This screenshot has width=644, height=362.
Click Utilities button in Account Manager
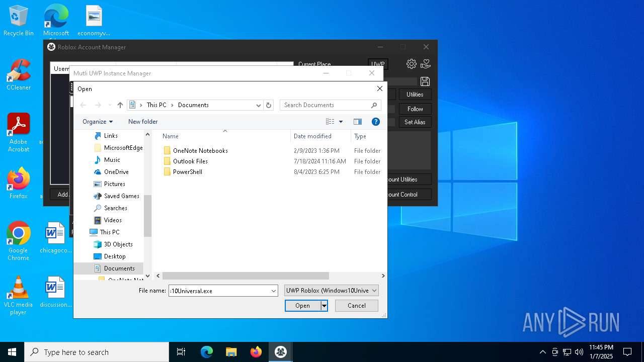[x=415, y=95]
